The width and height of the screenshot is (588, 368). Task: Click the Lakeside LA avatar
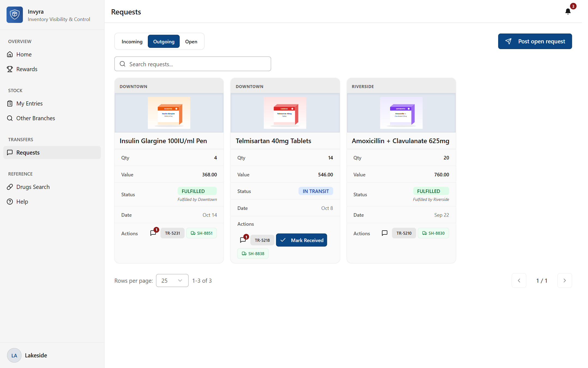pyautogui.click(x=14, y=355)
